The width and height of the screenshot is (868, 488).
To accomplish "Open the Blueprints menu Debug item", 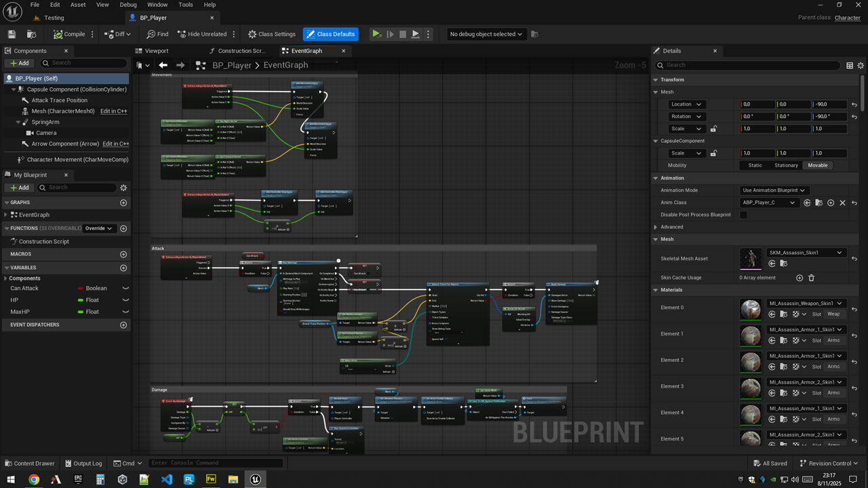I will pyautogui.click(x=128, y=5).
